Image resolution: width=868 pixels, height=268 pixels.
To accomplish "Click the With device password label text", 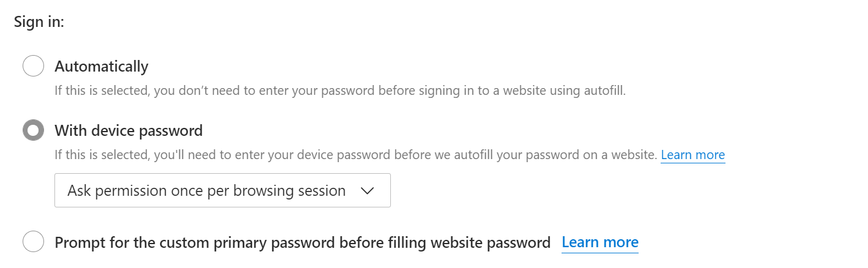I will pos(128,130).
